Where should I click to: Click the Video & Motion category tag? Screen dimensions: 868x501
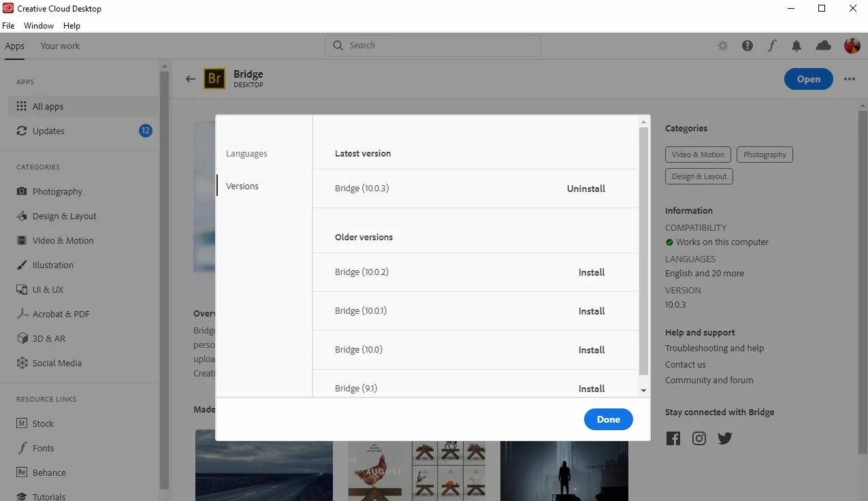(x=698, y=155)
